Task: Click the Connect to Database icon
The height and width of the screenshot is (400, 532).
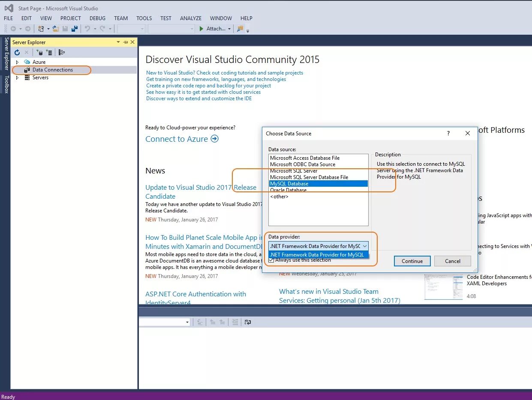Action: point(39,52)
